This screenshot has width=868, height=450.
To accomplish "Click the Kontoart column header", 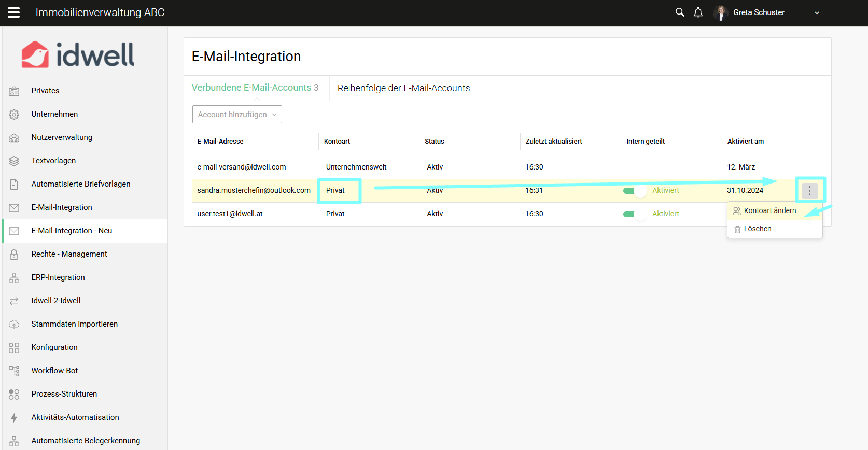I will pos(337,142).
